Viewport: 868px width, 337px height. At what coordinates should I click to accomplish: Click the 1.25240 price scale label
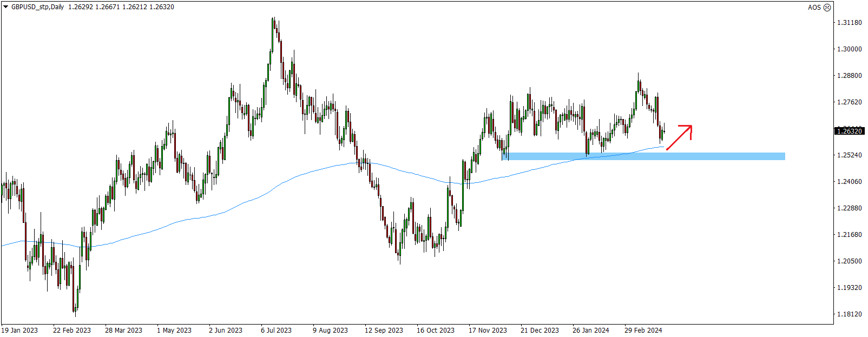pyautogui.click(x=849, y=155)
